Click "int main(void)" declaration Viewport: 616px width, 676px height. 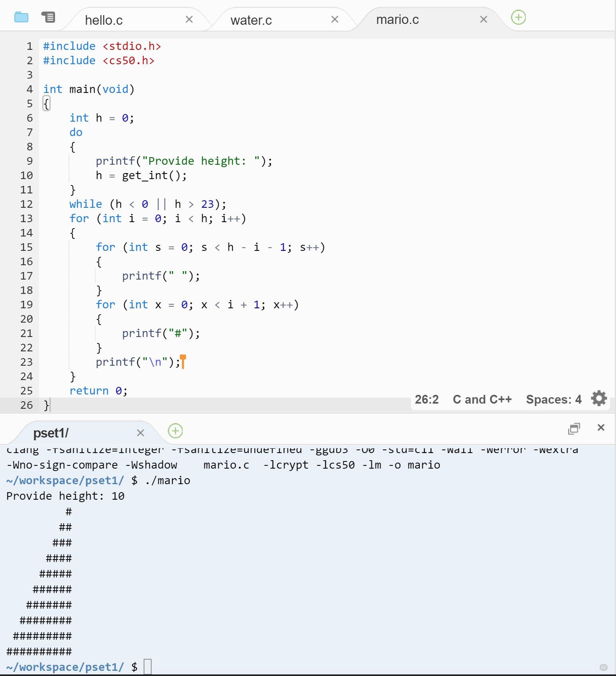(89, 89)
